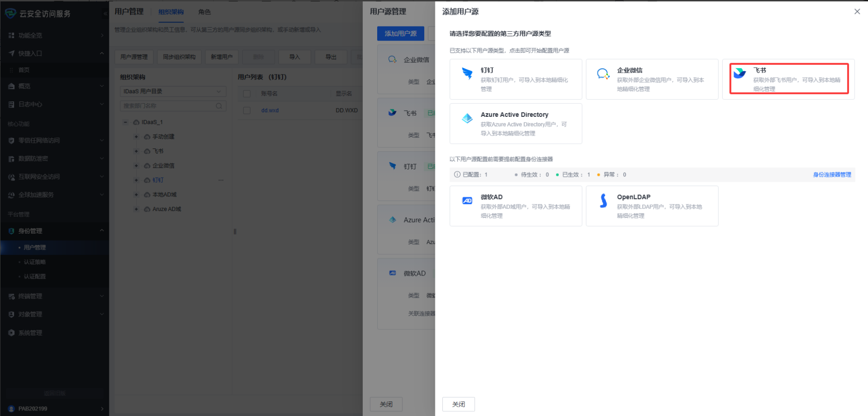Click the 零信任网络访问 shield icon
The image size is (868, 416).
[x=11, y=141]
